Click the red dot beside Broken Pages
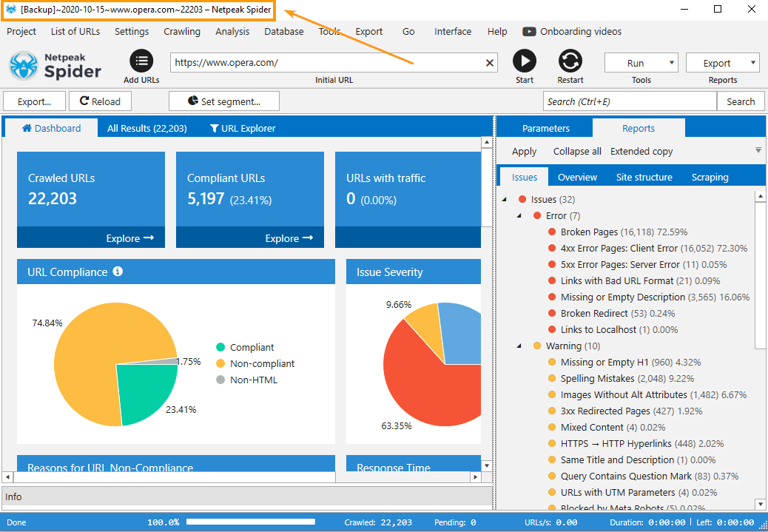 (x=552, y=232)
